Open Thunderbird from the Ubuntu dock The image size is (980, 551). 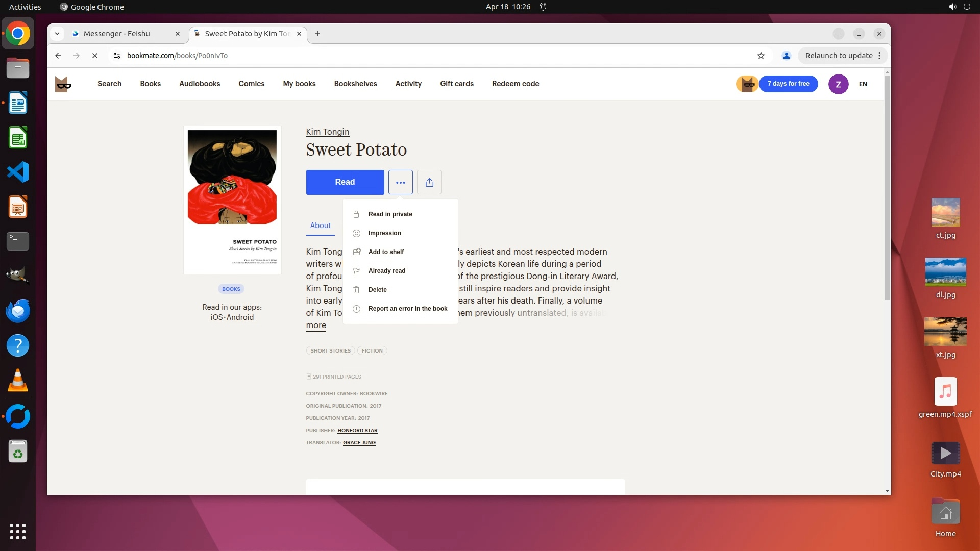[x=18, y=311]
